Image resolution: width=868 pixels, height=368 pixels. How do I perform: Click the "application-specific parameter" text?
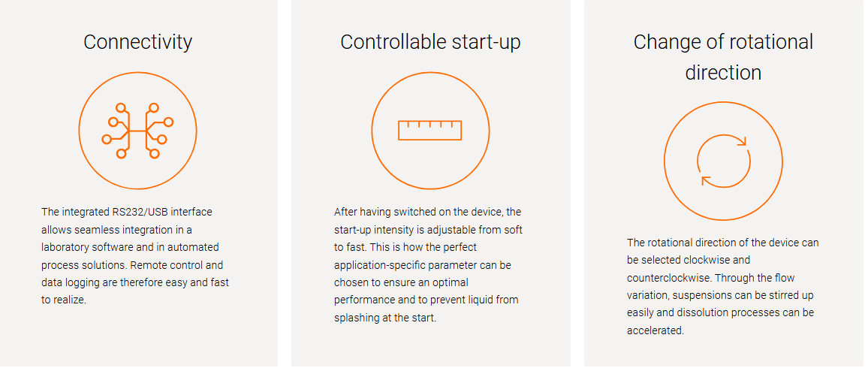(402, 265)
